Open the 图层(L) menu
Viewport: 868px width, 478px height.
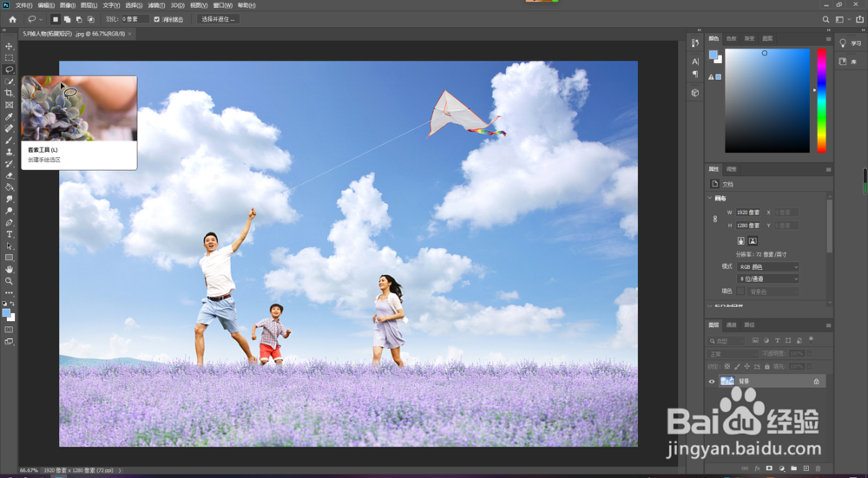89,5
